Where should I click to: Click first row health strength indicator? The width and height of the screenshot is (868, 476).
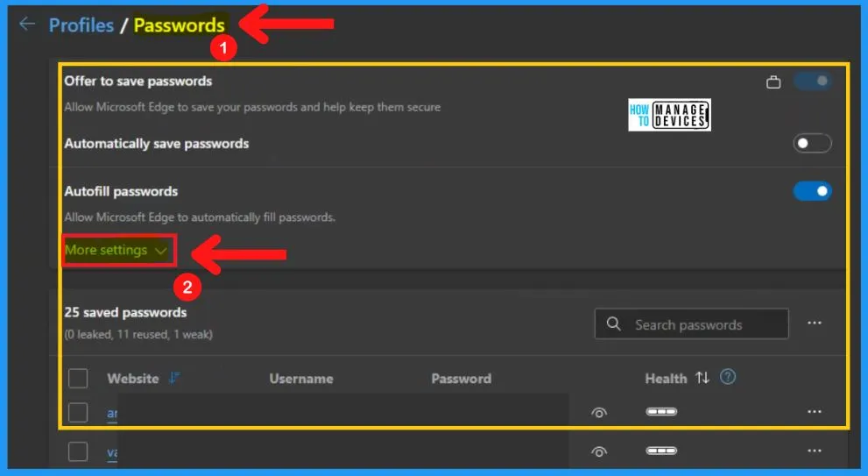tap(661, 412)
